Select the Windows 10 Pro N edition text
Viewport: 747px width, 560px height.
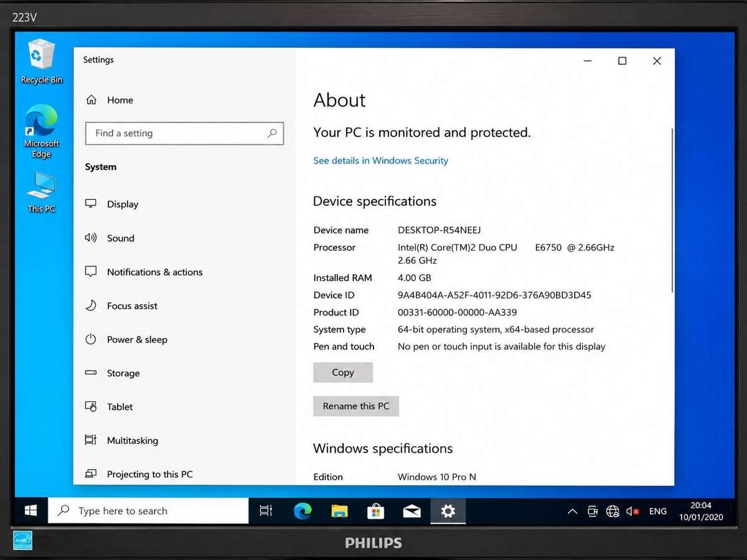[437, 477]
